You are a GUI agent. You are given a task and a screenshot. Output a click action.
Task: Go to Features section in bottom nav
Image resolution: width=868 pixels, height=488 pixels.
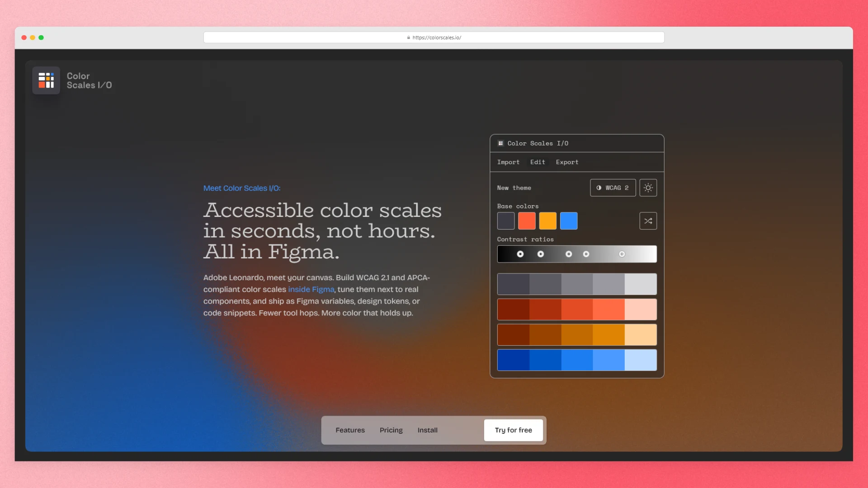(x=350, y=430)
